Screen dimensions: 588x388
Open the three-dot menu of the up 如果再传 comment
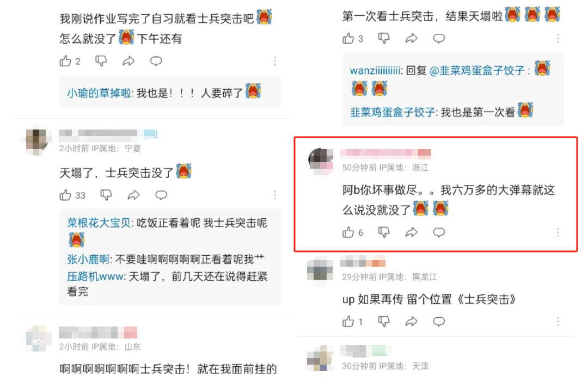(x=558, y=321)
